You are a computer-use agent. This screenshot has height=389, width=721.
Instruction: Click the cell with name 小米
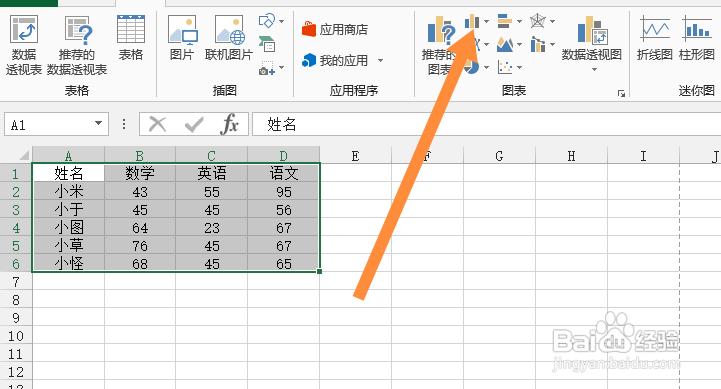coord(69,191)
